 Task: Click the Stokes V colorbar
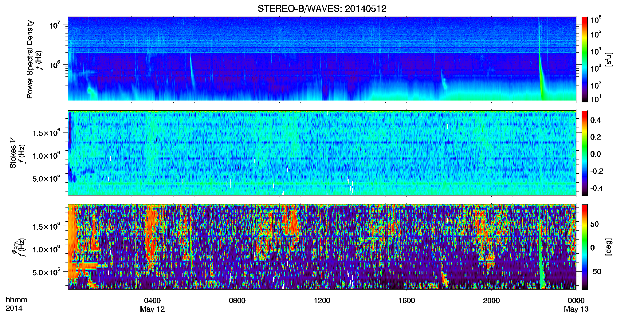[585, 153]
